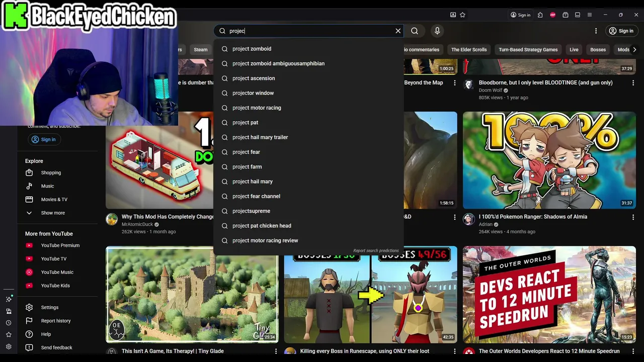The image size is (644, 362).
Task: Open the 100%'d Pokemon Ranger video thumbnail
Action: pos(549,160)
